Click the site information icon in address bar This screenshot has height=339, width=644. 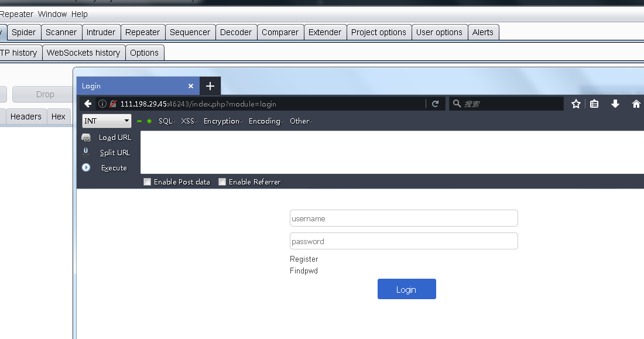click(102, 104)
